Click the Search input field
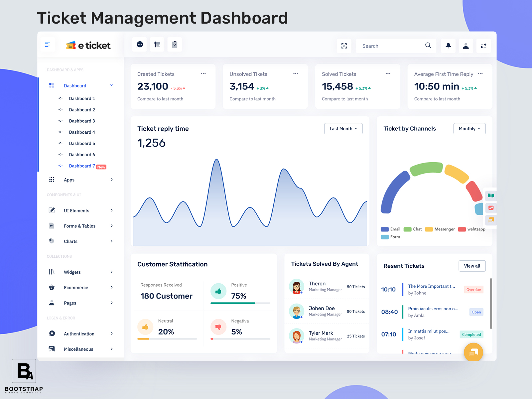The image size is (532, 399). pos(396,46)
